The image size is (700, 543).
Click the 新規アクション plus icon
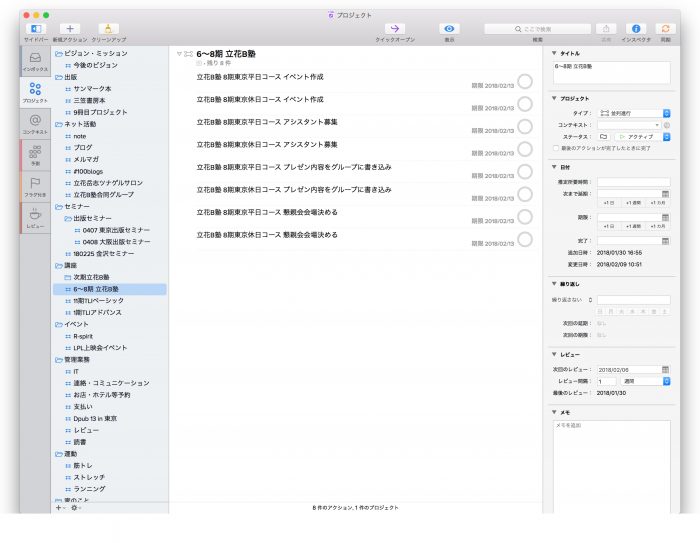[x=71, y=29]
